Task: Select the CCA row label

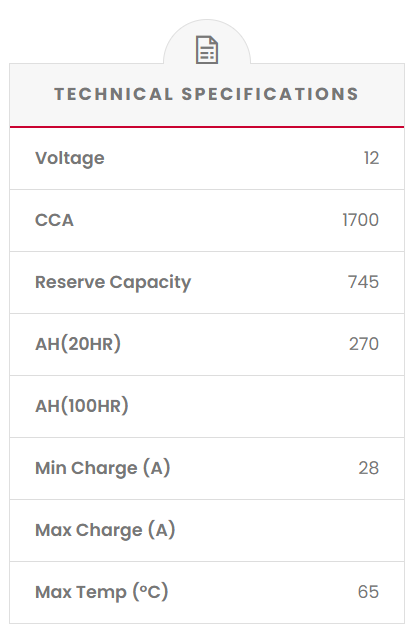Action: point(54,221)
